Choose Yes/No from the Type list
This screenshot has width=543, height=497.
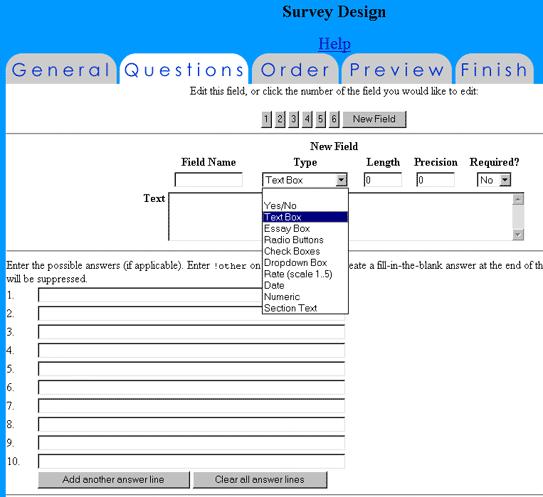[305, 206]
